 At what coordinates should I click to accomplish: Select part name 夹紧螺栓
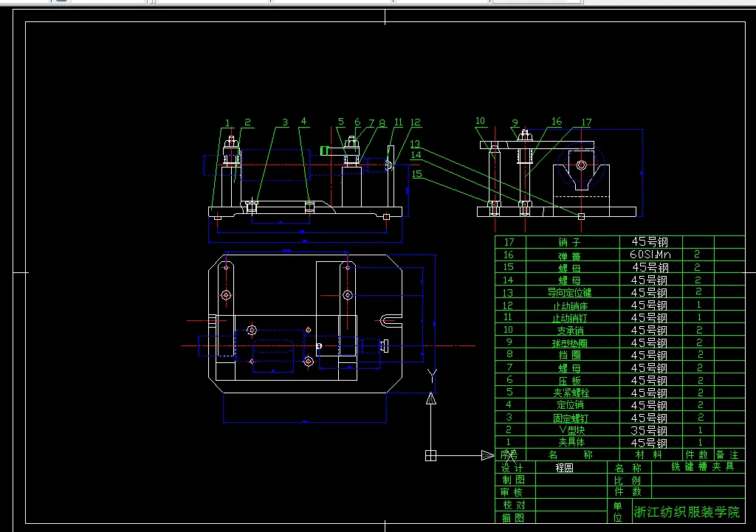[x=571, y=393]
